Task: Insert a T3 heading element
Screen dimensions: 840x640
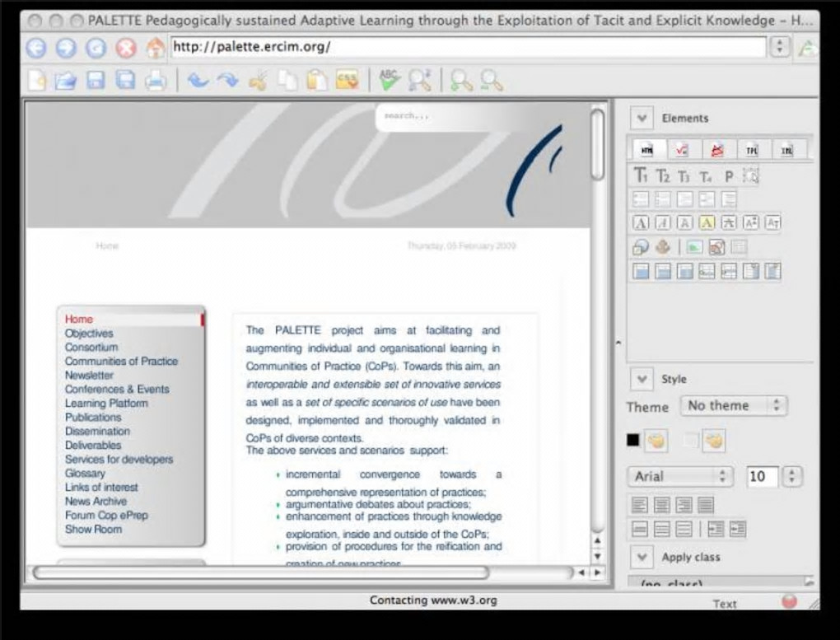Action: coord(684,176)
